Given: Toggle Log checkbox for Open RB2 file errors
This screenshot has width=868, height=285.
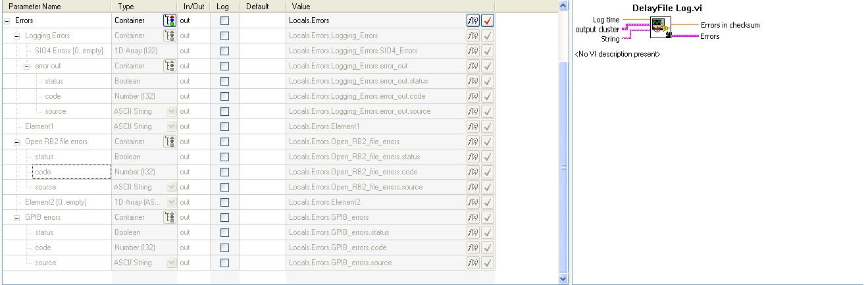Looking at the screenshot, I should 224,142.
